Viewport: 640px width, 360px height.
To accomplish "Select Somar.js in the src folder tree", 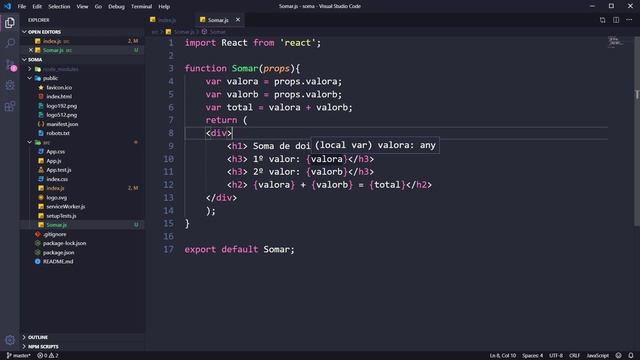I will (x=82, y=225).
